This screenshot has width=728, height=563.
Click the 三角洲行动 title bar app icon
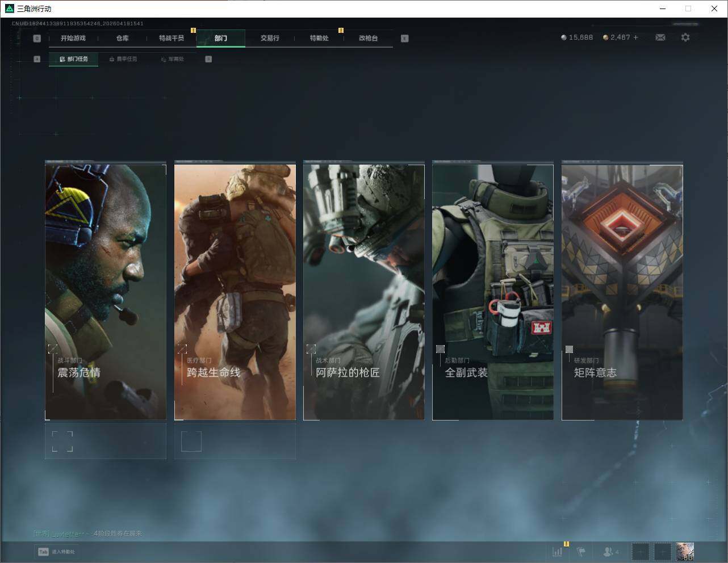(9, 9)
